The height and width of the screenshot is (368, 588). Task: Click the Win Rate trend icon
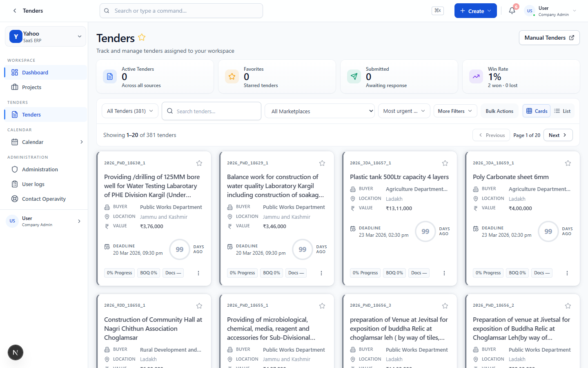click(x=476, y=76)
